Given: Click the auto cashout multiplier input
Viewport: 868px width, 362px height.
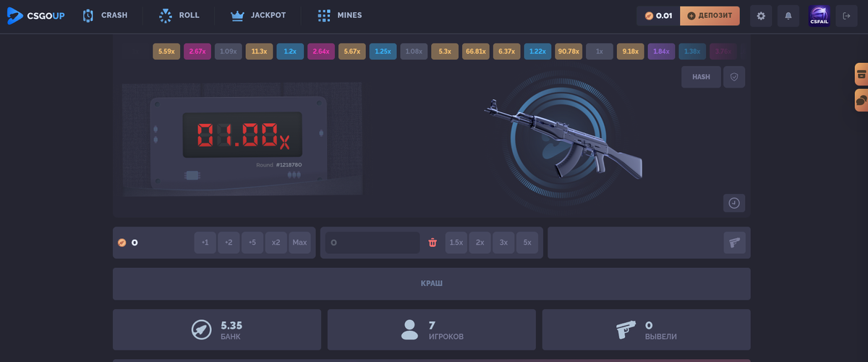Looking at the screenshot, I should [x=373, y=243].
